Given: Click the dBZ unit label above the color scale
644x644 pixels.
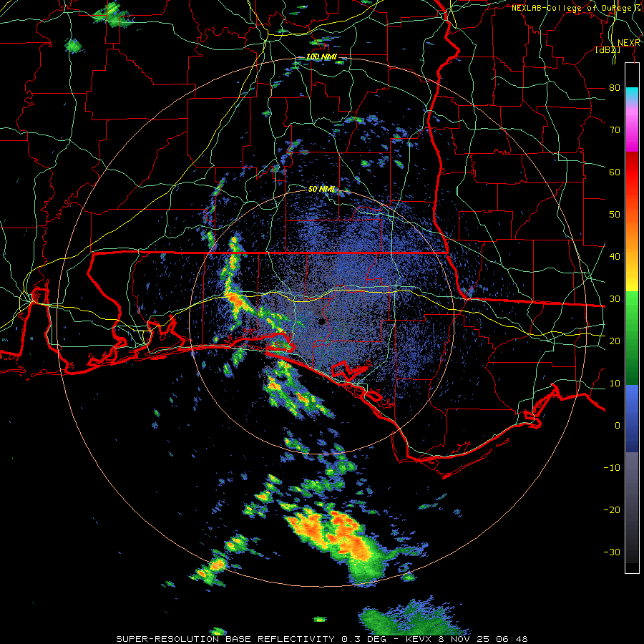Looking at the screenshot, I should [608, 50].
